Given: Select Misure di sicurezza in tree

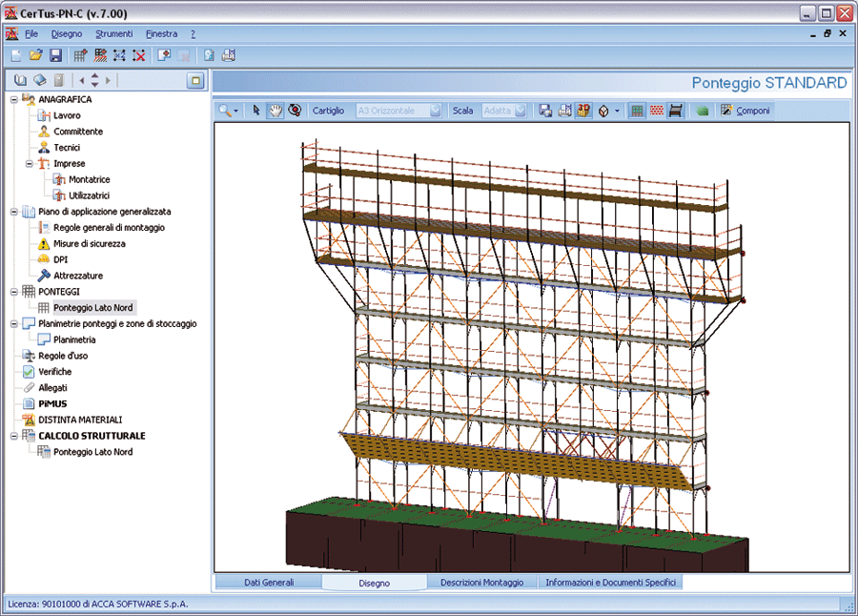Looking at the screenshot, I should (89, 243).
